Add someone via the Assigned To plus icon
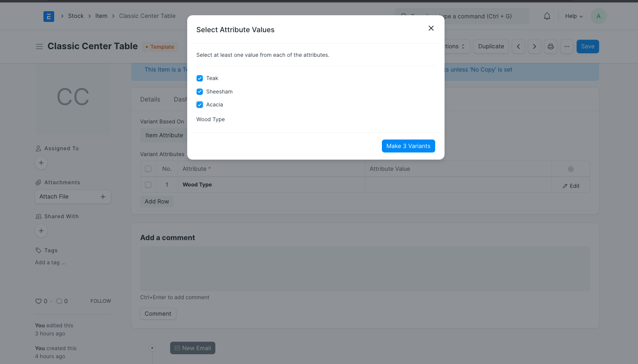638x364 pixels. pos(41,163)
